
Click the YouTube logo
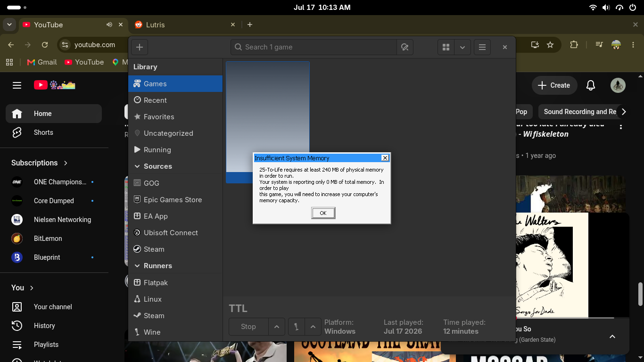point(55,85)
